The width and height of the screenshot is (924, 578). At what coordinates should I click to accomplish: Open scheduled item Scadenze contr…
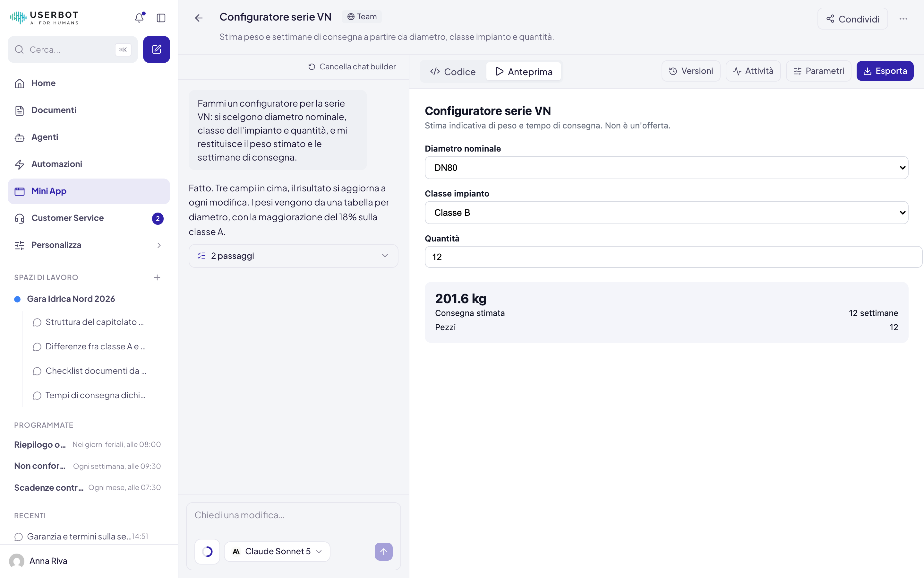click(88, 488)
